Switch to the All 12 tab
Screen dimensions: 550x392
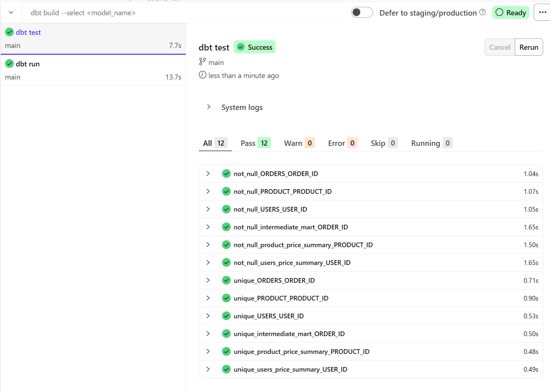(x=215, y=143)
